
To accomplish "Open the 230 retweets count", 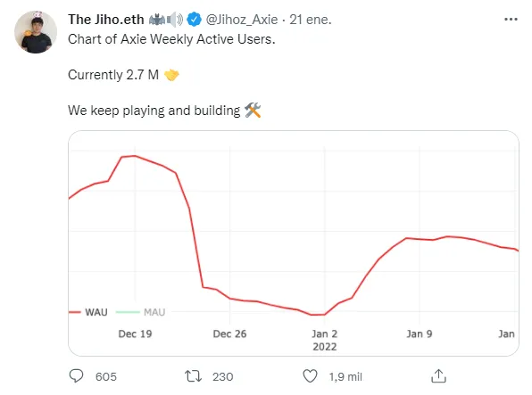I will coord(222,376).
